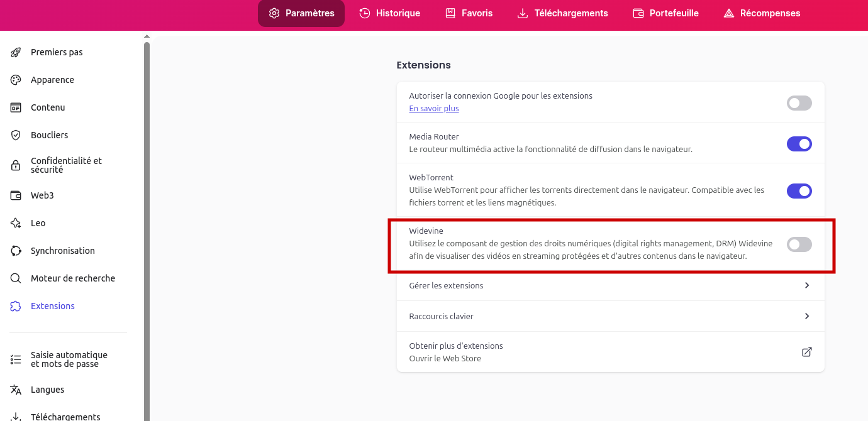
Task: Click the Widevine title text
Action: 426,231
